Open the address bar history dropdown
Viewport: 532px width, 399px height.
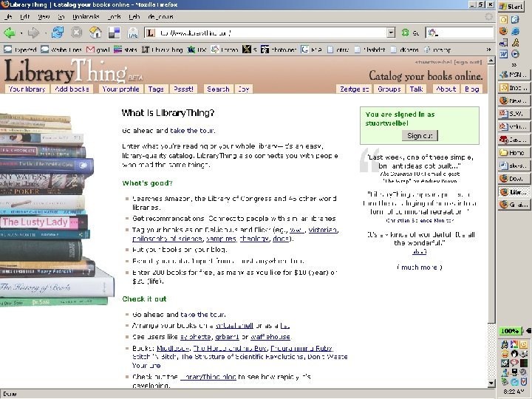[x=391, y=33]
